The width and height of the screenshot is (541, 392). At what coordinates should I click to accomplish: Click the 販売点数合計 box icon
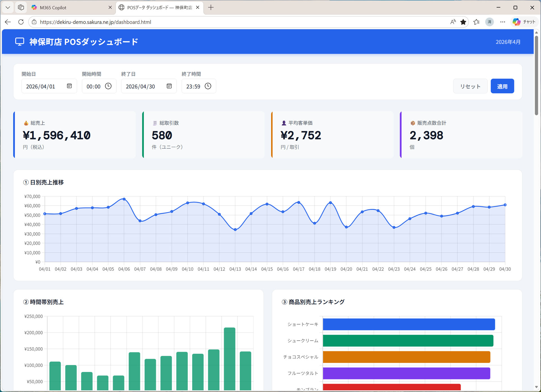(x=413, y=123)
